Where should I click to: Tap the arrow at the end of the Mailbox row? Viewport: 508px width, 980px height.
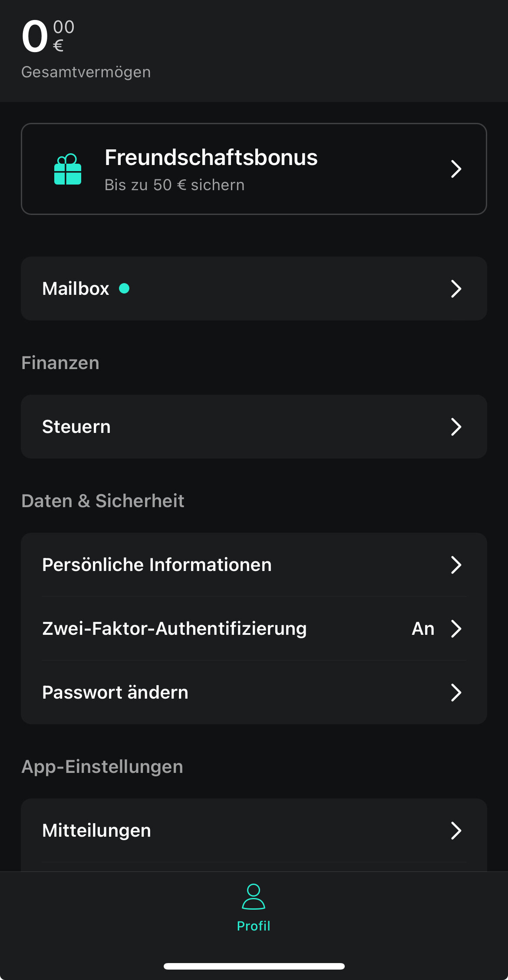click(x=455, y=289)
